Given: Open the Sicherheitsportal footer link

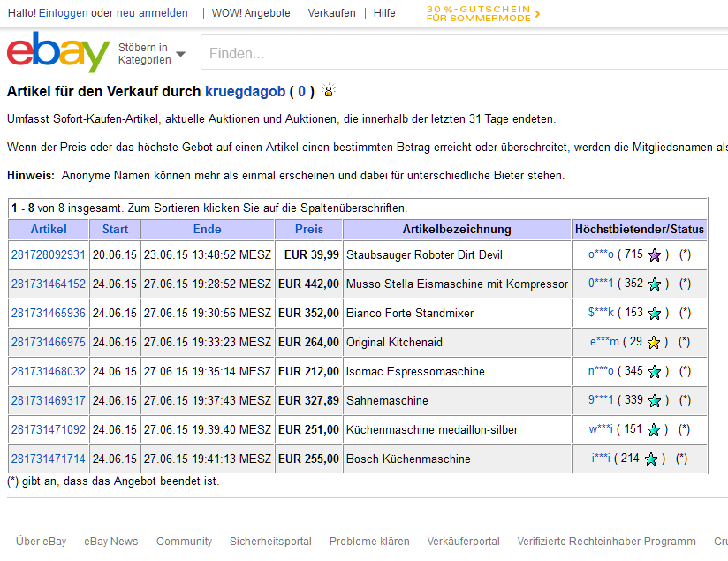Looking at the screenshot, I should pos(270,542).
